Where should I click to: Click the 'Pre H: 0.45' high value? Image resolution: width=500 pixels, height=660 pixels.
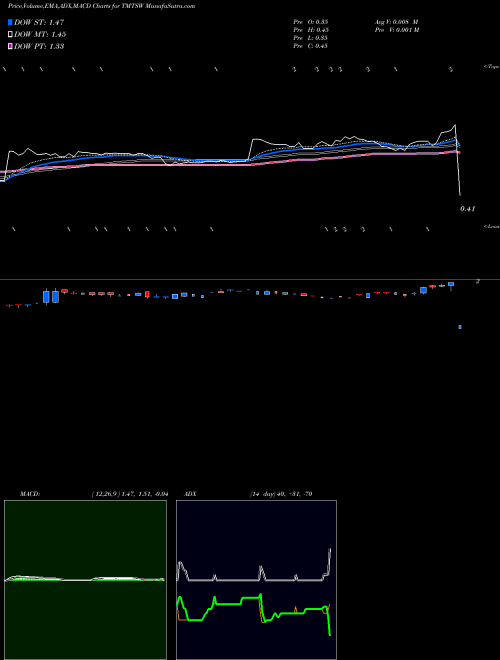311,30
